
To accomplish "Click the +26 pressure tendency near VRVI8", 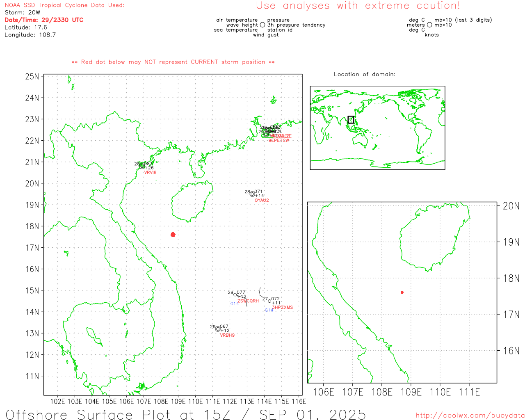I will [x=149, y=168].
